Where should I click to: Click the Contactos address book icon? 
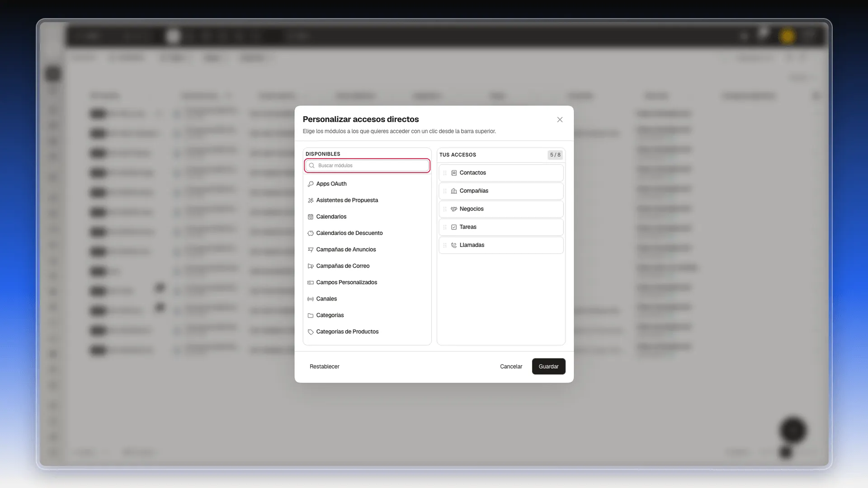click(454, 173)
